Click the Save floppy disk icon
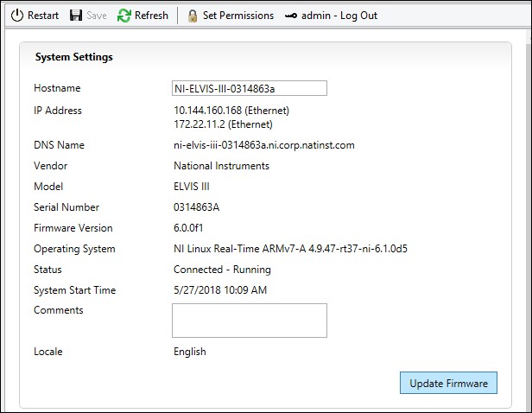The height and width of the screenshot is (413, 532). (x=76, y=16)
